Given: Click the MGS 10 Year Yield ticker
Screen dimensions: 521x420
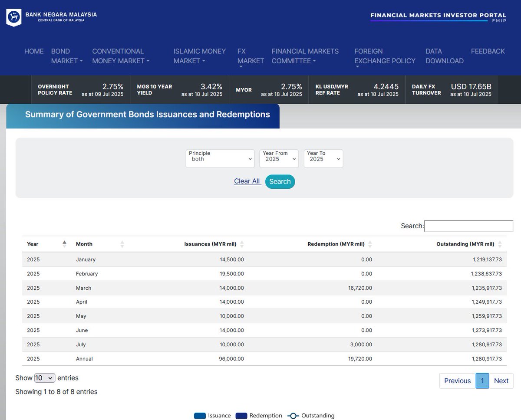Looking at the screenshot, I should point(179,90).
